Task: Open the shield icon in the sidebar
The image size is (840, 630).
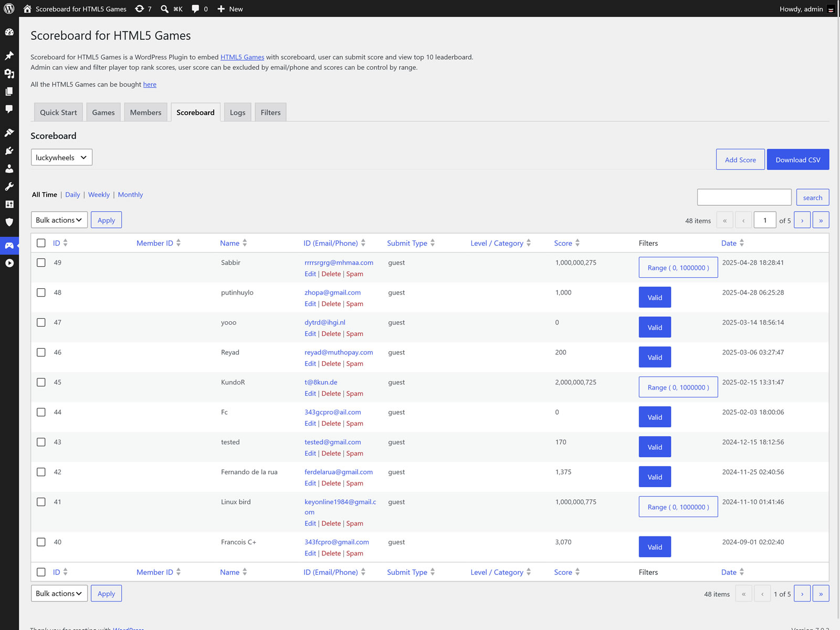Action: pos(9,222)
